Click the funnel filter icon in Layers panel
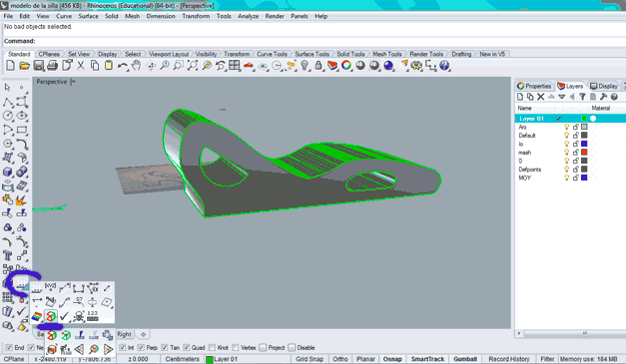The height and width of the screenshot is (364, 626). pos(582,97)
